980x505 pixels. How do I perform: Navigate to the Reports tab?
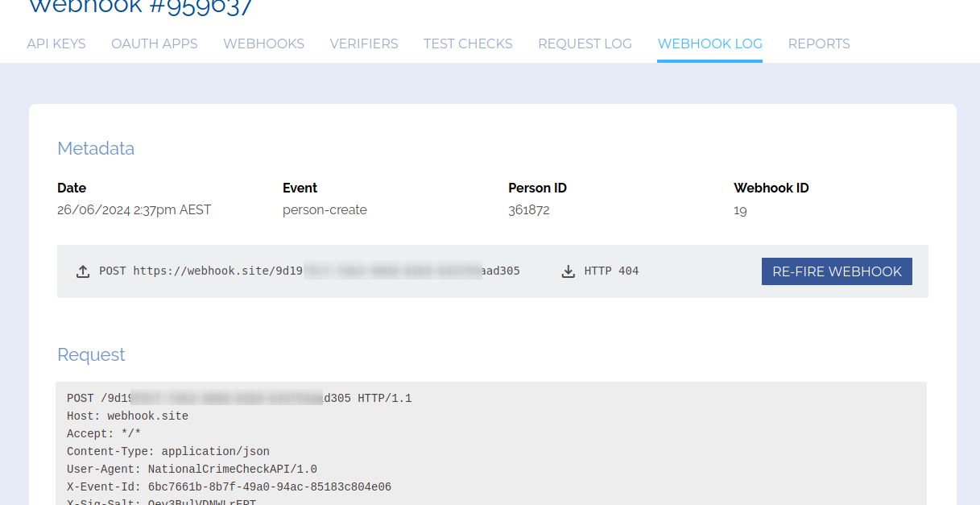819,43
